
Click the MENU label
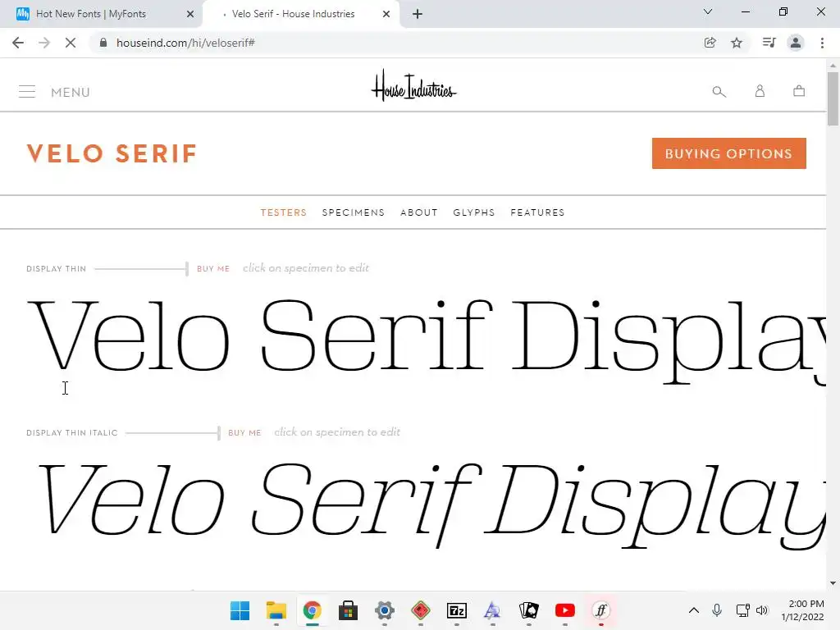click(x=71, y=92)
